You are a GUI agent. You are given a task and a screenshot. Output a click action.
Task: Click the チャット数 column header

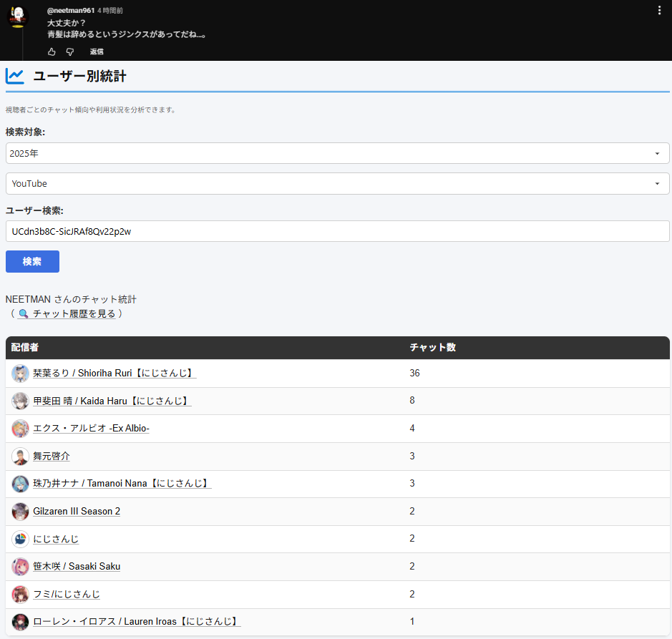432,348
